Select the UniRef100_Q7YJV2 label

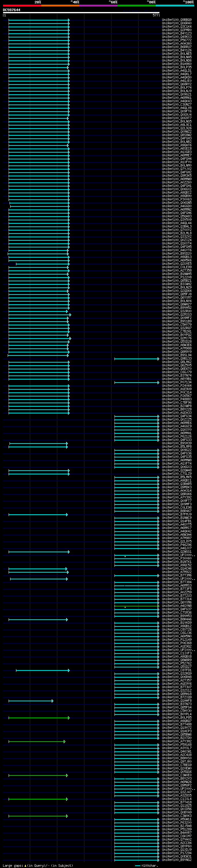coord(177,169)
